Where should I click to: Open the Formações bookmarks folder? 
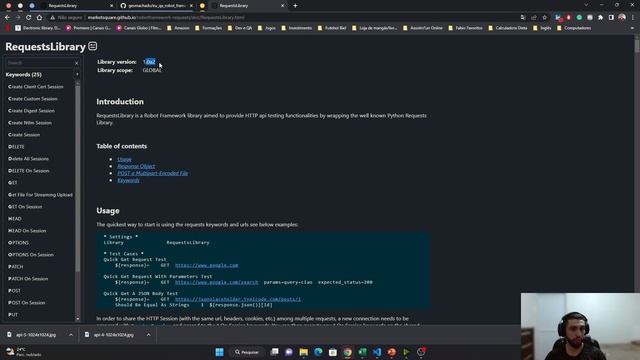[208, 28]
